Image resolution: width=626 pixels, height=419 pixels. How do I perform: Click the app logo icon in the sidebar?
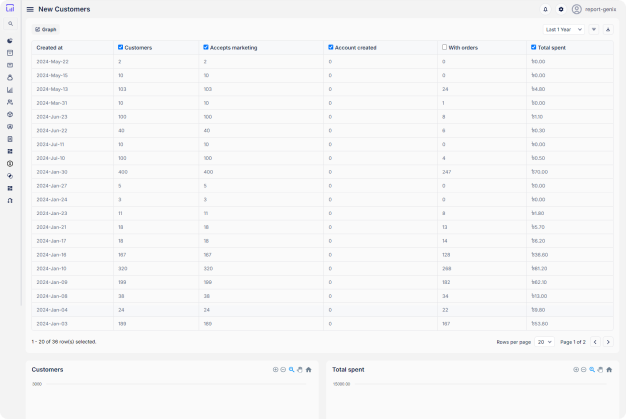coord(10,8)
